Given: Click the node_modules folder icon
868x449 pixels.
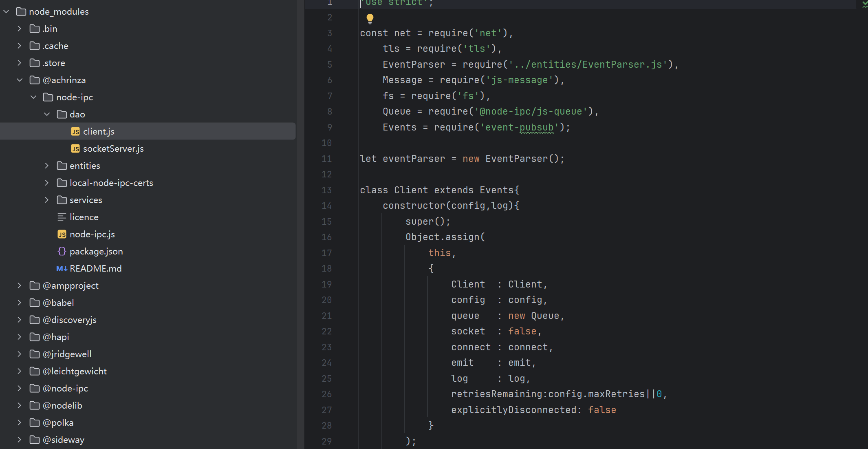Looking at the screenshot, I should (21, 11).
